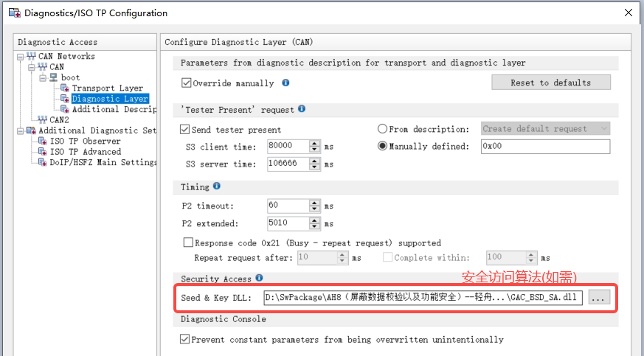Click the disabled Complete within value field

pos(506,257)
